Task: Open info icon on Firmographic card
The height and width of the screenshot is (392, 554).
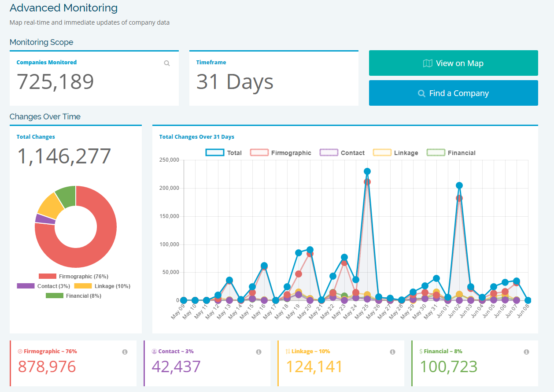Action: [x=125, y=352]
